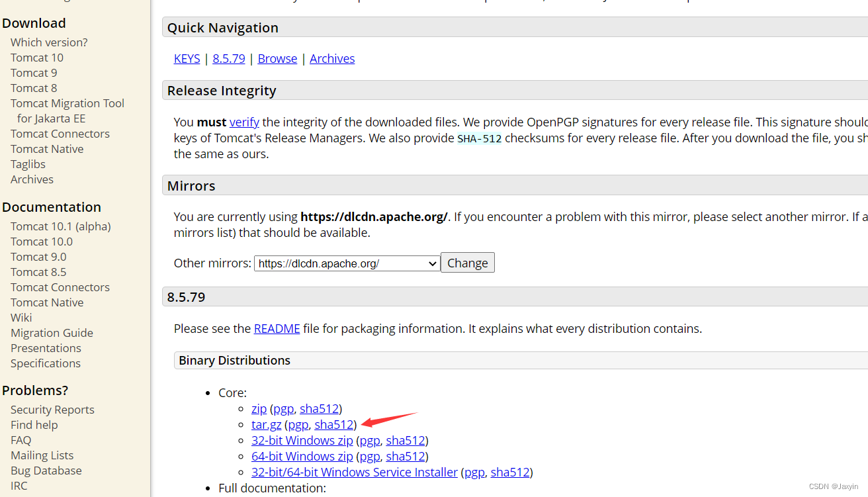
Task: Open pgp signature for Windows Service Installer
Action: (474, 473)
